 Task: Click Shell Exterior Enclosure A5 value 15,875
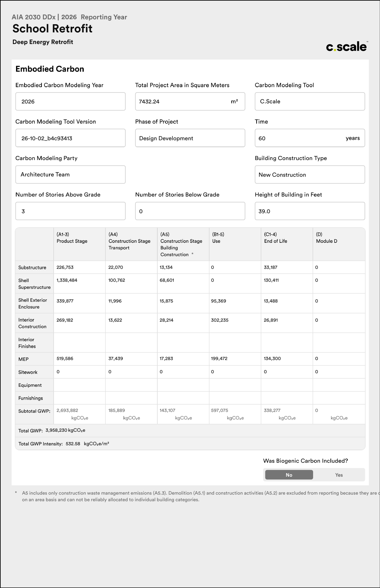(166, 301)
